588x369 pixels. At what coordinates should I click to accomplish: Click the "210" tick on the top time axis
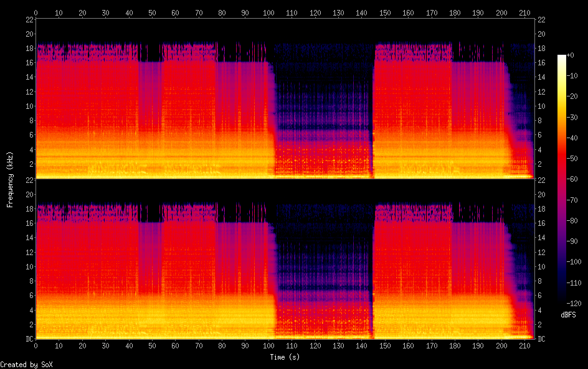524,12
